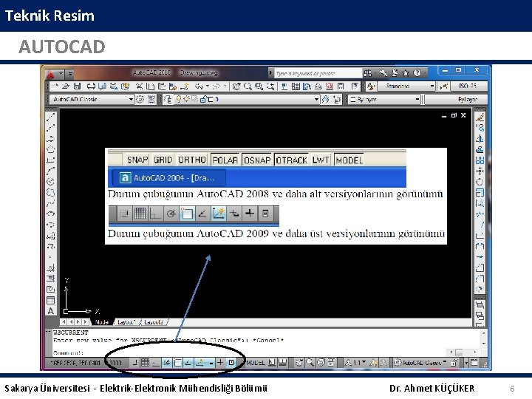Click the Plot Preview icon

pyautogui.click(x=102, y=86)
